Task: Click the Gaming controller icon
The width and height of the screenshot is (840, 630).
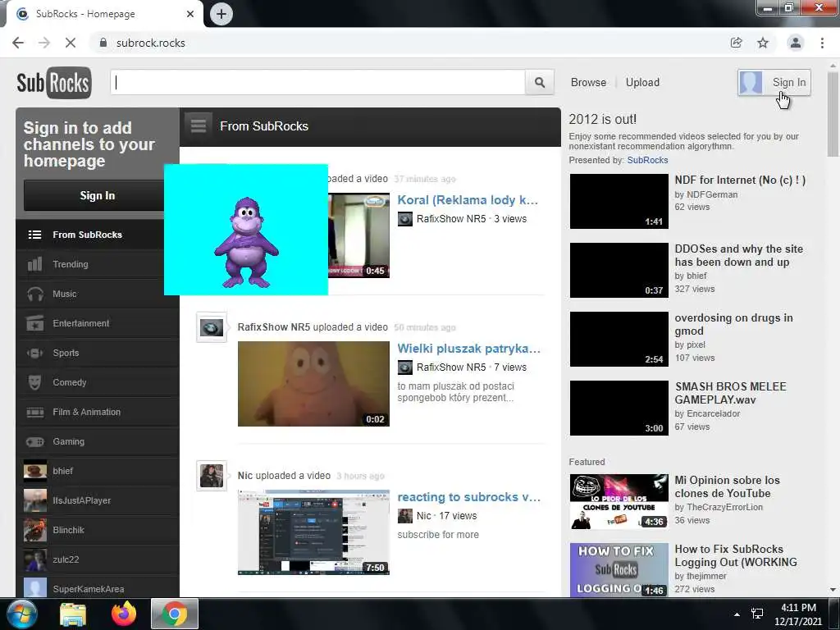Action: point(34,441)
